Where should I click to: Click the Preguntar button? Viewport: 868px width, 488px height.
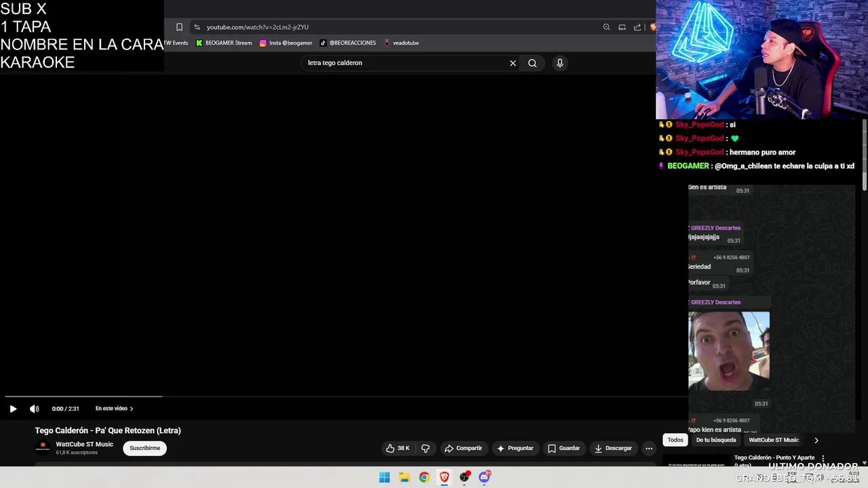(x=515, y=448)
